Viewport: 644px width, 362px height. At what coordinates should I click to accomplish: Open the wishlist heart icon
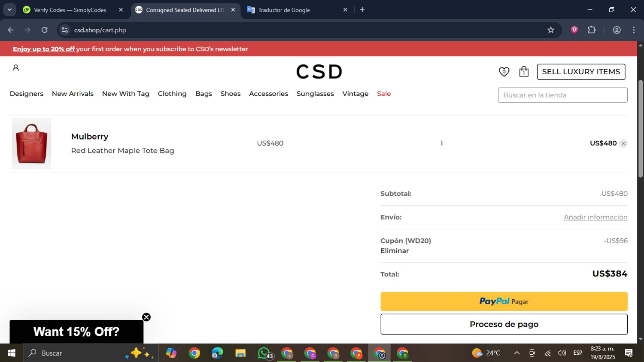tap(504, 72)
